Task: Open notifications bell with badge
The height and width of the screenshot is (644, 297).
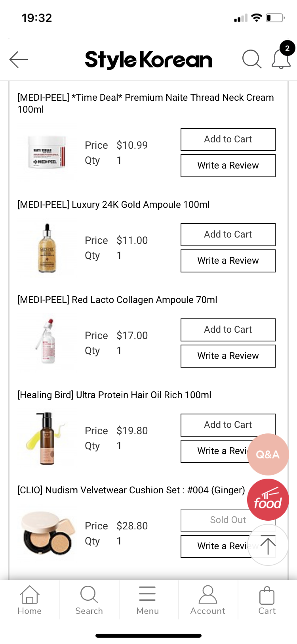Action: click(x=282, y=56)
